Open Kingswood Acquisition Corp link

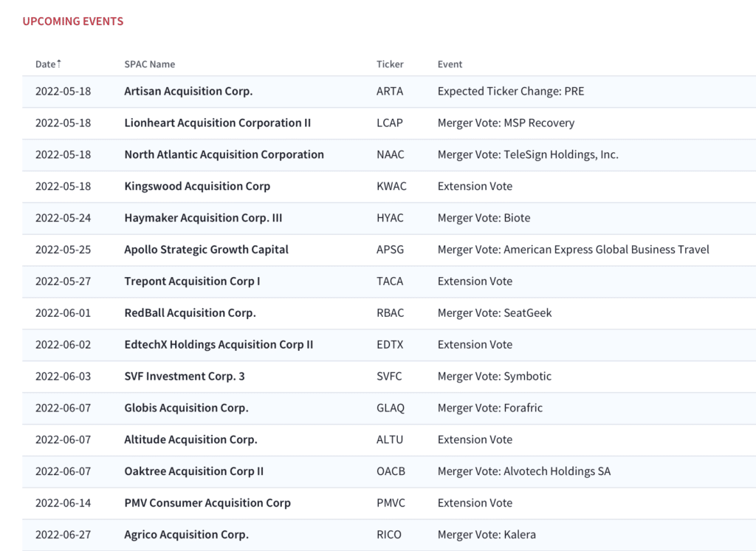click(197, 186)
